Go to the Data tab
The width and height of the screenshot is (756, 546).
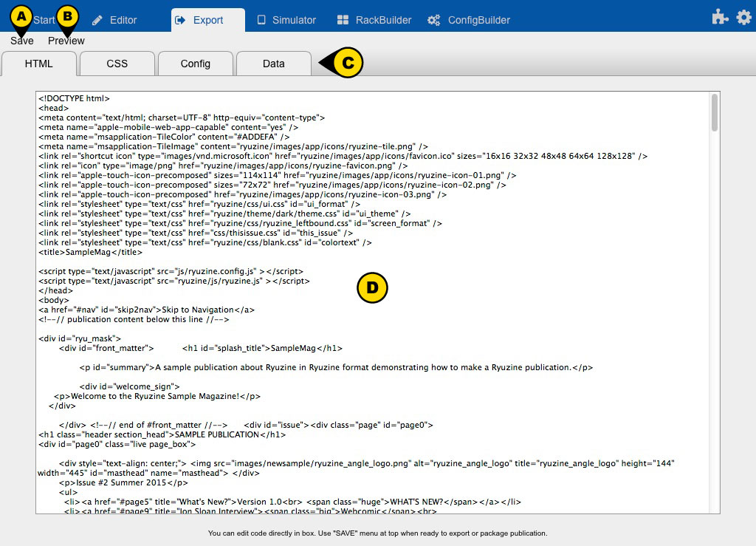click(274, 64)
